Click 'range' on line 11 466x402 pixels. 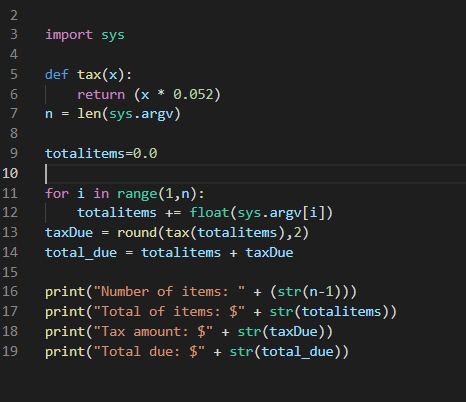(x=137, y=194)
